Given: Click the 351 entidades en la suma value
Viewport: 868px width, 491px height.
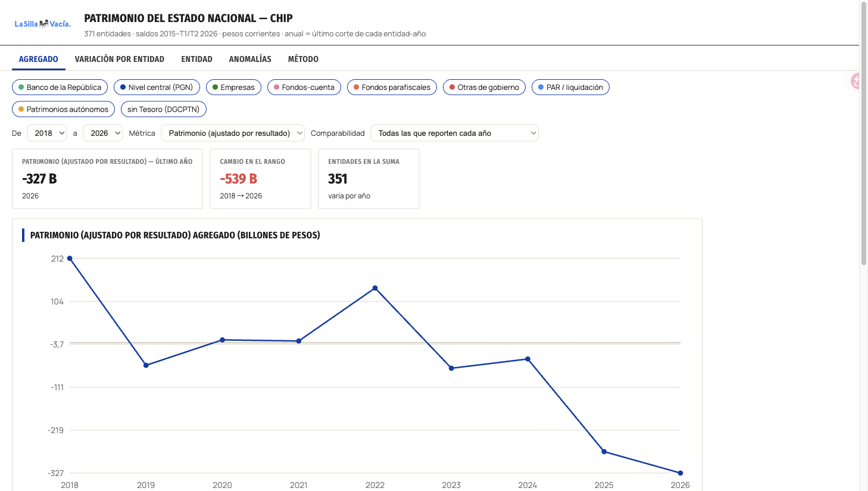Looking at the screenshot, I should click(x=338, y=179).
